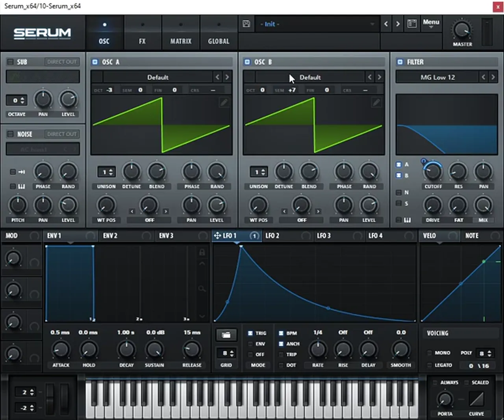Open OSC B Default wavetable selector
504x420 pixels.
point(310,77)
